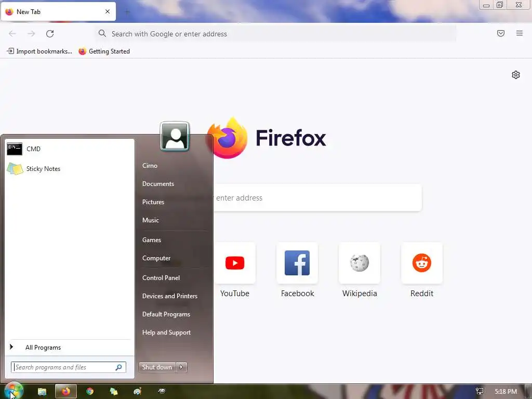Open Cirno user folder

(x=150, y=166)
